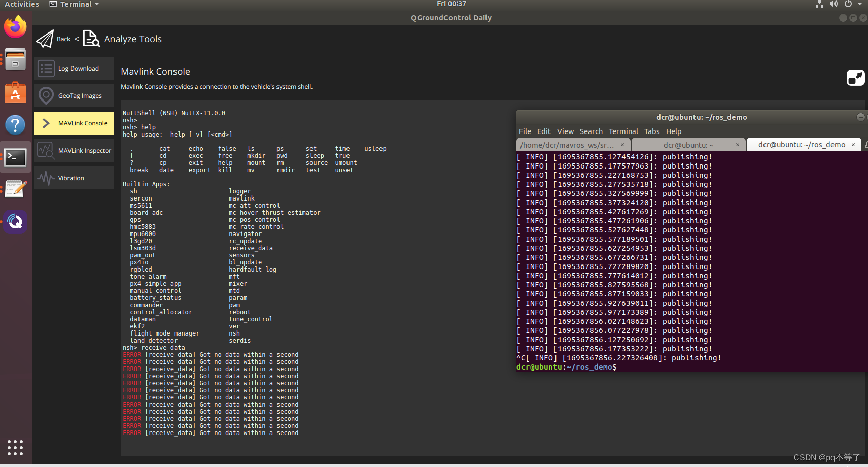This screenshot has height=467, width=868.
Task: Expand the system menu arrow in top bar
Action: 860,4
